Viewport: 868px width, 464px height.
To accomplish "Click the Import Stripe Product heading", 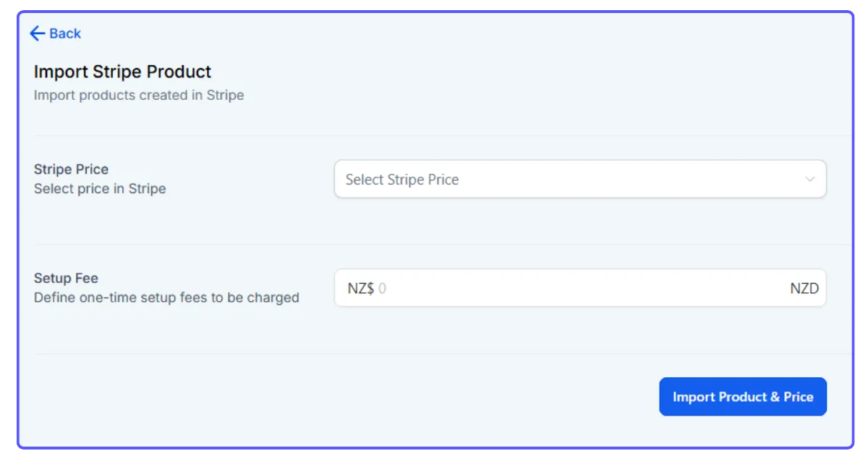I will click(x=122, y=72).
